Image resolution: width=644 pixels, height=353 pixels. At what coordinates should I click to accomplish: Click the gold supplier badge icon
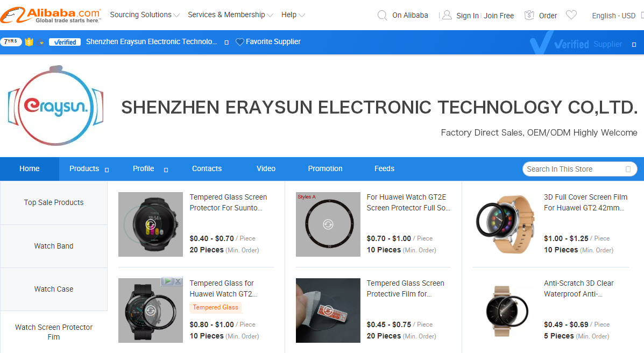click(x=29, y=41)
